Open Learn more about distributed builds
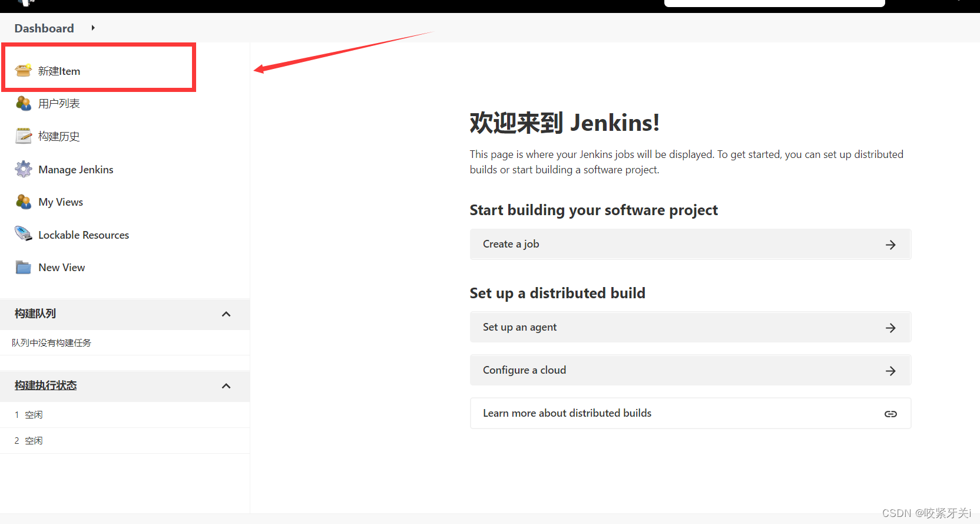This screenshot has height=524, width=980. click(690, 413)
